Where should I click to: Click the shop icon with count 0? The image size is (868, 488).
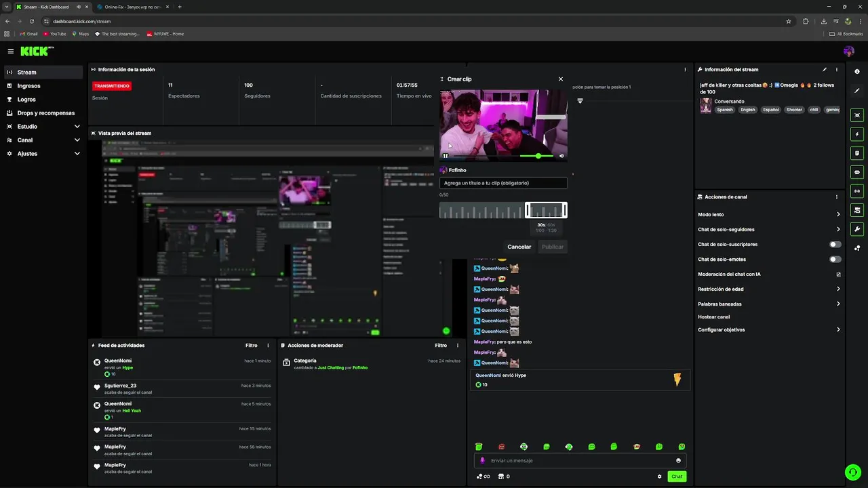click(504, 476)
